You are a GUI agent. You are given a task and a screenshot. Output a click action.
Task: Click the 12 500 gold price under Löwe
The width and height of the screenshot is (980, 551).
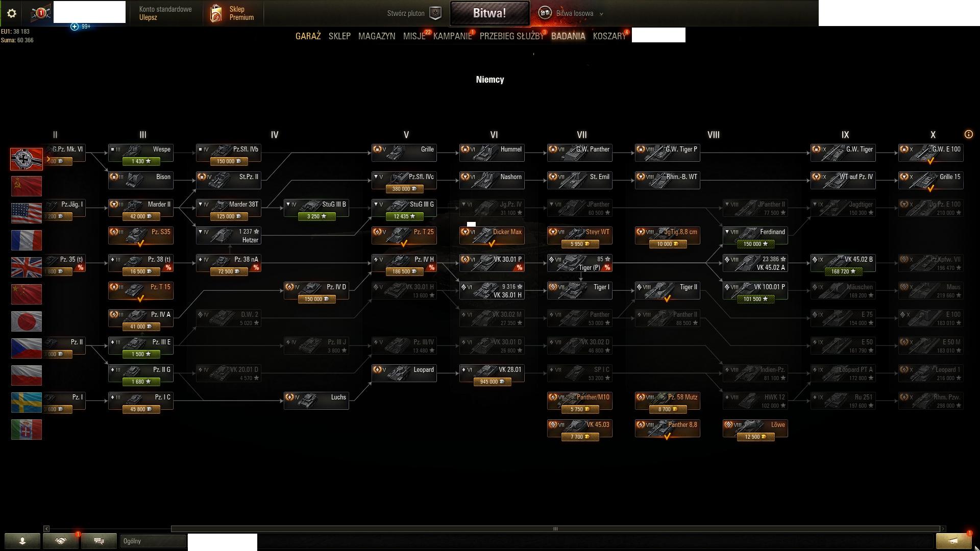(755, 437)
